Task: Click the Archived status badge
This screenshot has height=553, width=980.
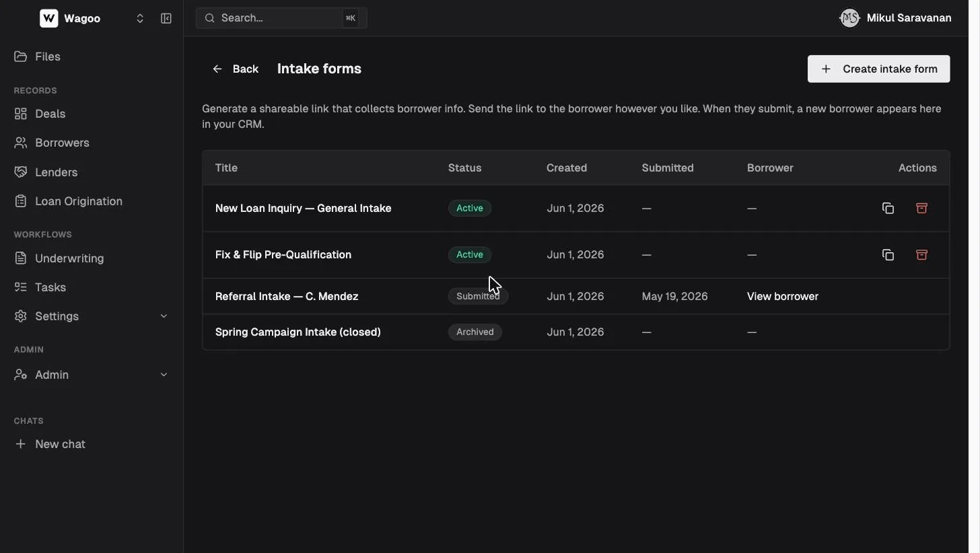Action: coord(475,332)
